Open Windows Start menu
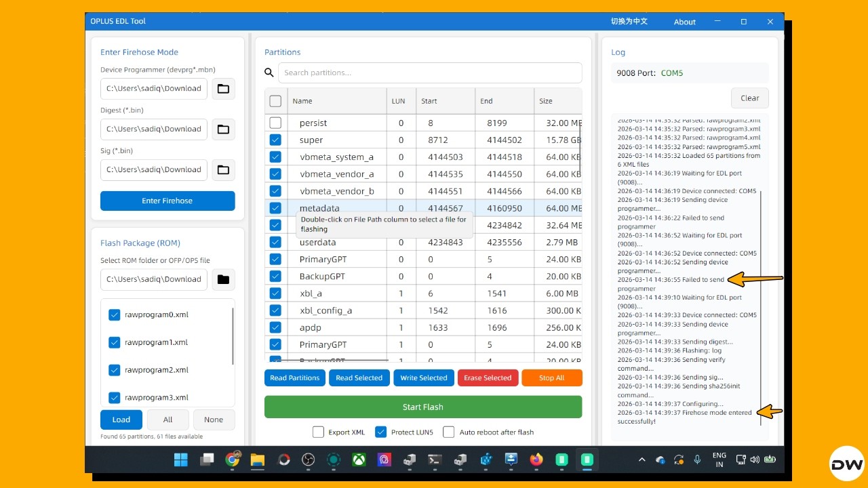The height and width of the screenshot is (488, 868). pyautogui.click(x=181, y=460)
